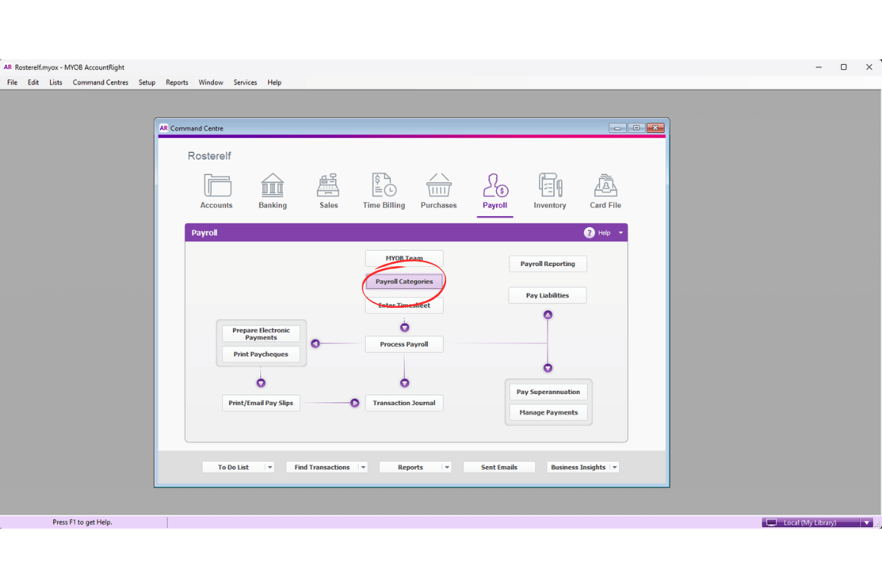The image size is (882, 588).
Task: Click arrow marker left of Transaction Journal
Action: click(x=354, y=403)
